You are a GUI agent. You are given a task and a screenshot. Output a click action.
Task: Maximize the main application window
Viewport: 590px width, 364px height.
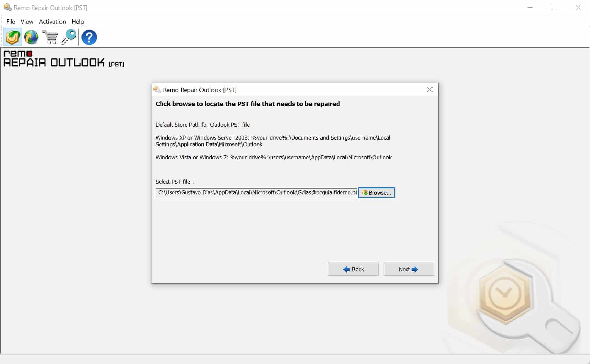coord(554,8)
